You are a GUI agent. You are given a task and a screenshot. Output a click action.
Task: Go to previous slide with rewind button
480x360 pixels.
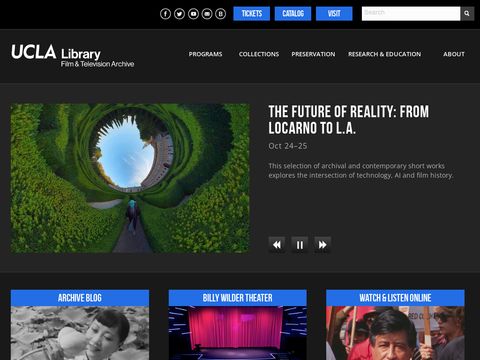(277, 245)
